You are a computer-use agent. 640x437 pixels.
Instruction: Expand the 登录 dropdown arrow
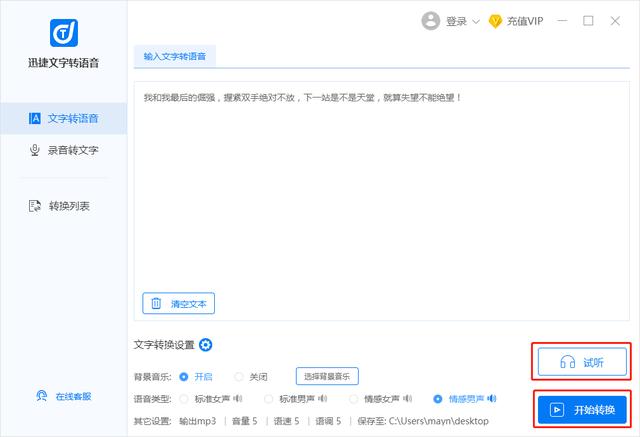pyautogui.click(x=476, y=21)
